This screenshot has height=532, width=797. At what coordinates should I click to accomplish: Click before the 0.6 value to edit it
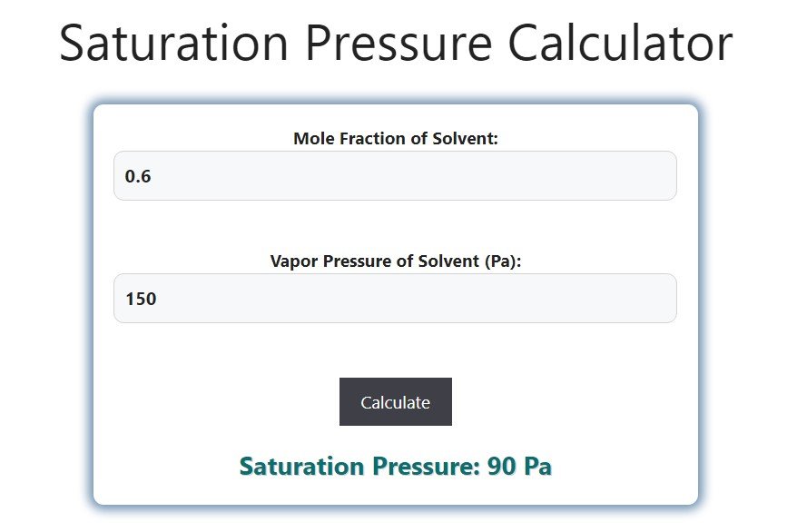[125, 175]
